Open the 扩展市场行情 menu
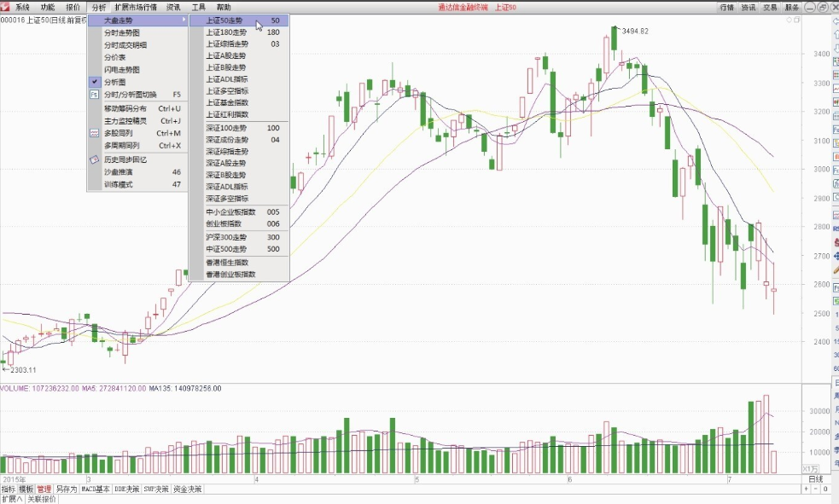The image size is (839, 504). click(136, 7)
